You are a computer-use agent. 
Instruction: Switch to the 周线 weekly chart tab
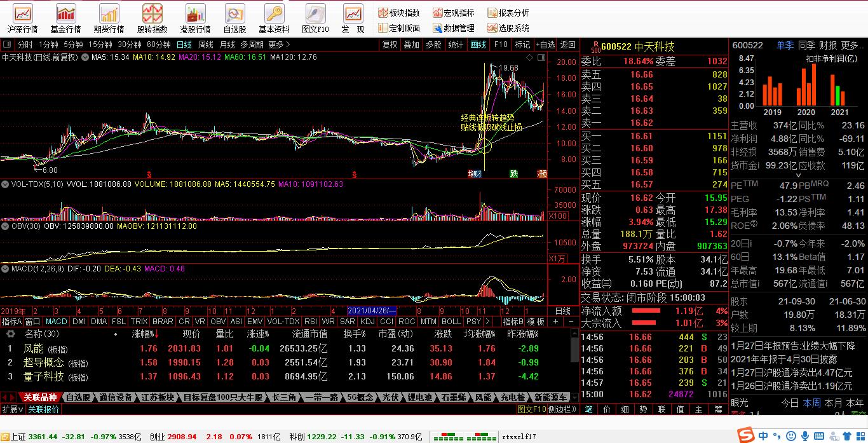pos(206,44)
